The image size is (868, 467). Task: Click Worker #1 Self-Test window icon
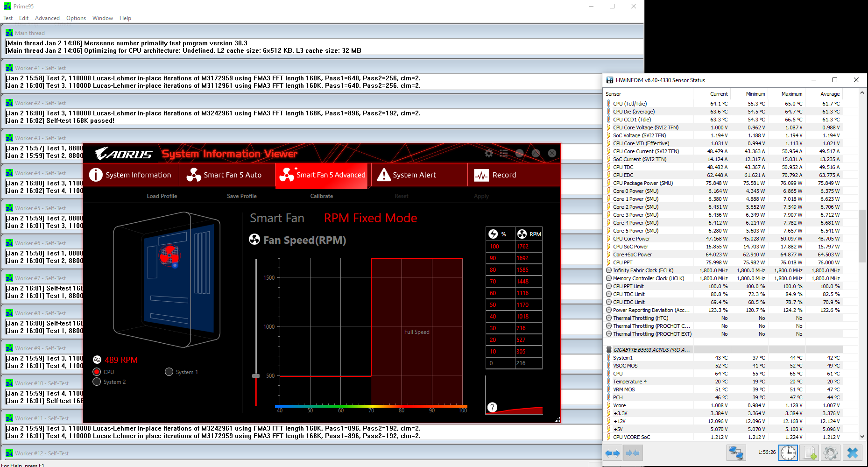[x=9, y=68]
